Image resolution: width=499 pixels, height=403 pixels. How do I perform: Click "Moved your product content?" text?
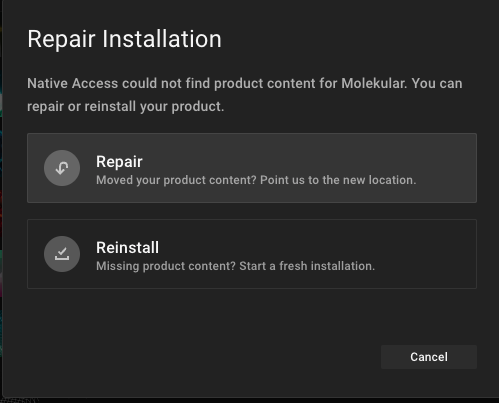[176, 180]
